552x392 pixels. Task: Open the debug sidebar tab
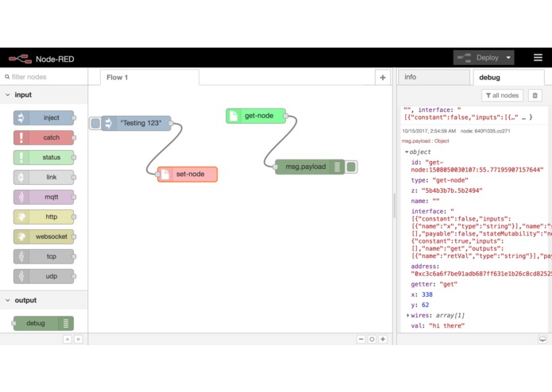(508, 77)
